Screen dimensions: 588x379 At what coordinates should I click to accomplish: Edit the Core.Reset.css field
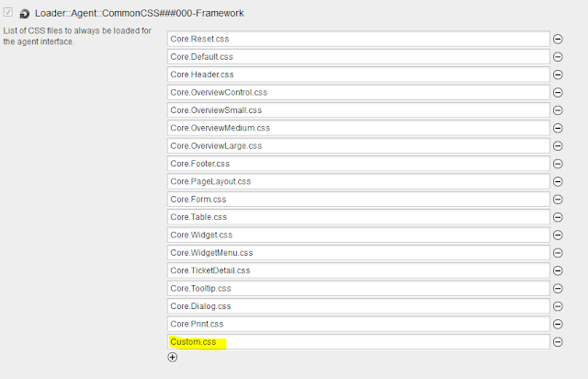[358, 39]
